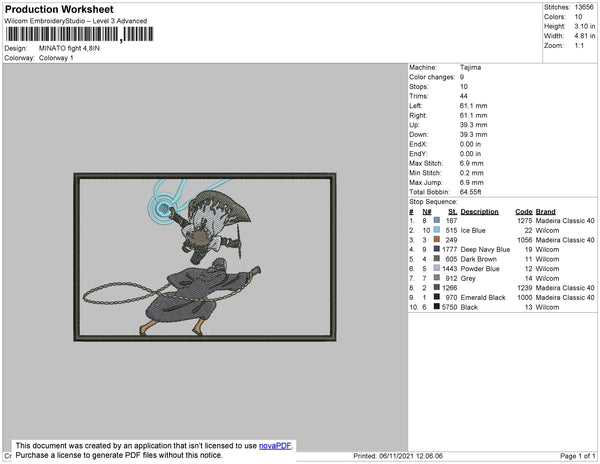
Task: Click the Black thread swatch in row 10
Action: pos(437,306)
